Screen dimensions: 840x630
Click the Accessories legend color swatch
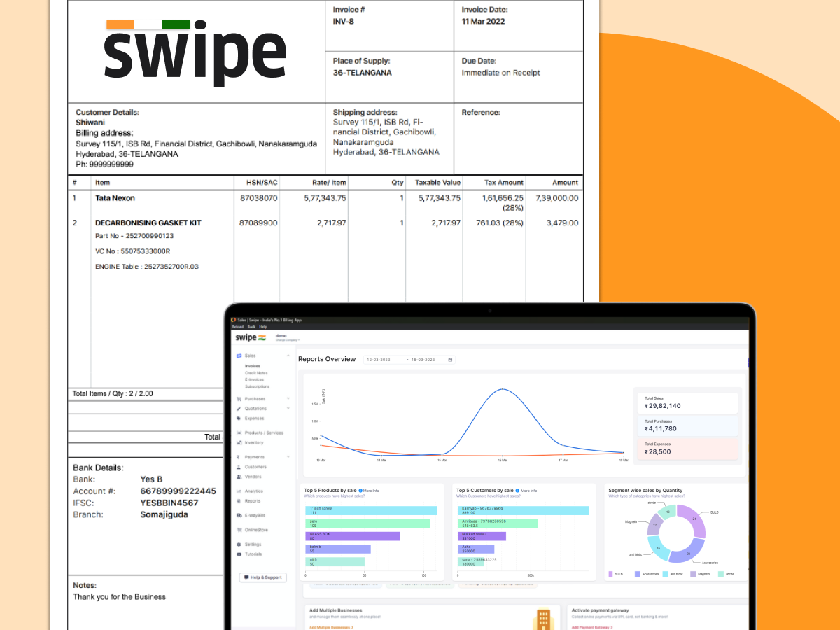(x=638, y=574)
